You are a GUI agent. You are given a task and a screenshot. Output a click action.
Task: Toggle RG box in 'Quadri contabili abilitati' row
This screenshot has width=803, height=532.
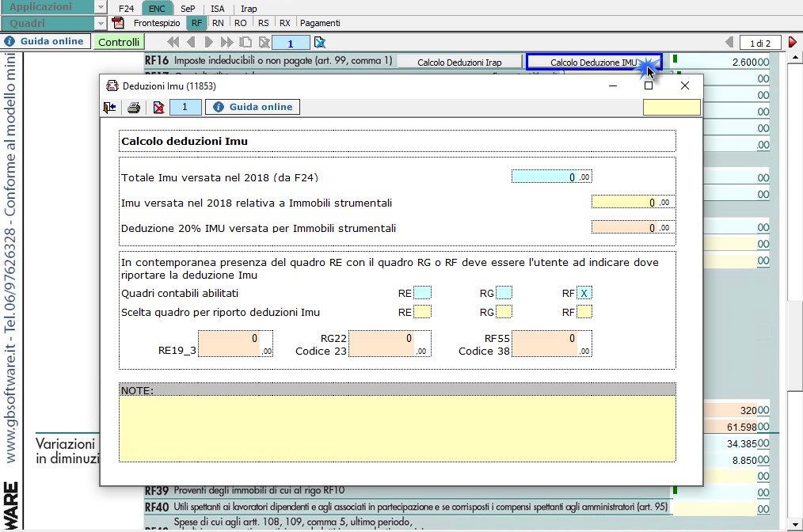click(x=504, y=293)
